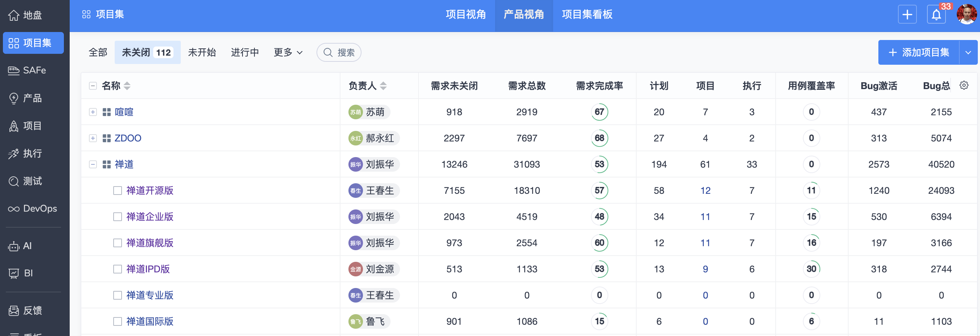This screenshot has width=980, height=336.
Task: Tick the checkbox for 禅道IPD版
Action: coord(118,269)
